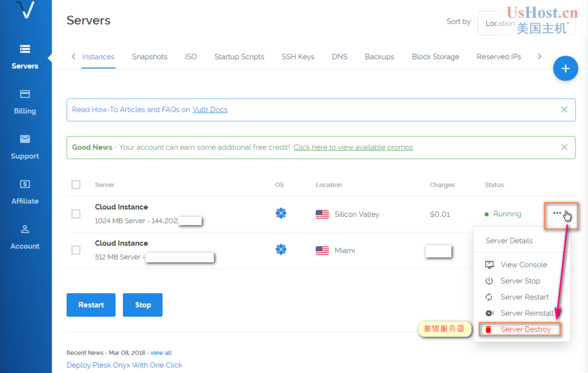Click the View Console monitor icon
This screenshot has height=373, width=588.
click(x=489, y=265)
